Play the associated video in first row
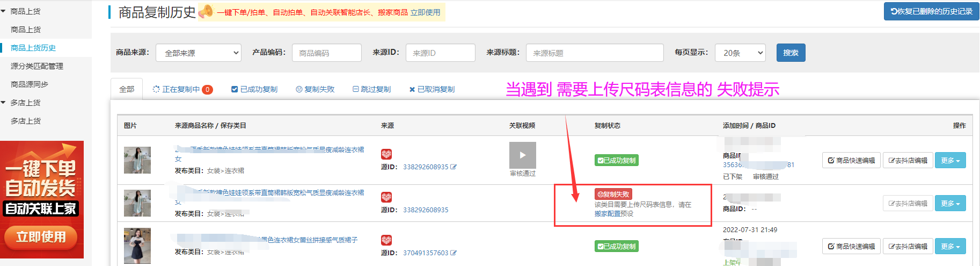 522,155
